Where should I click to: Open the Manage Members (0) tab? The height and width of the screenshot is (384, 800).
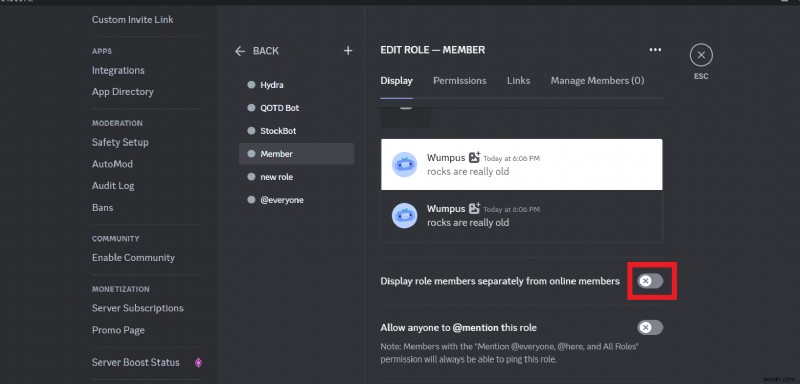tap(597, 81)
